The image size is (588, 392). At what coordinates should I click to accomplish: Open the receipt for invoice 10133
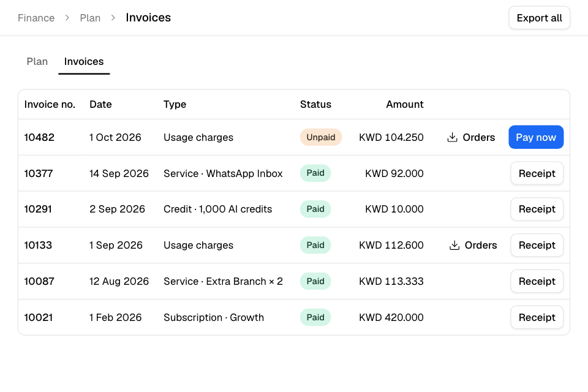[x=537, y=246]
